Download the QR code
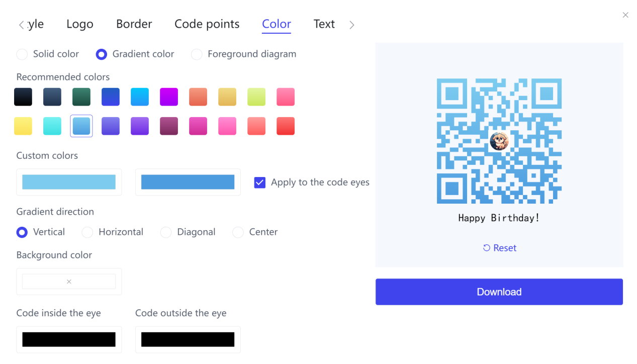 click(499, 292)
